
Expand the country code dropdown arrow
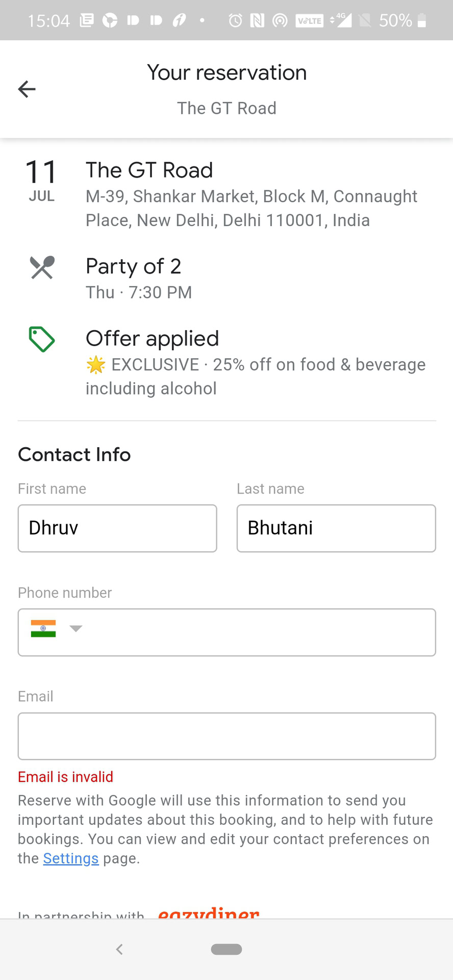pos(76,628)
